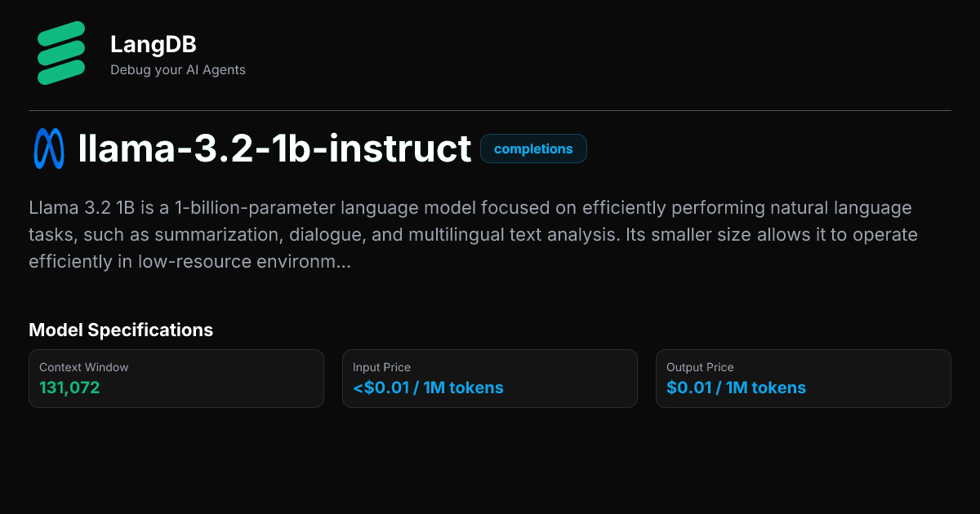Click the Output Price card label
Image resolution: width=980 pixels, height=514 pixels.
point(700,367)
